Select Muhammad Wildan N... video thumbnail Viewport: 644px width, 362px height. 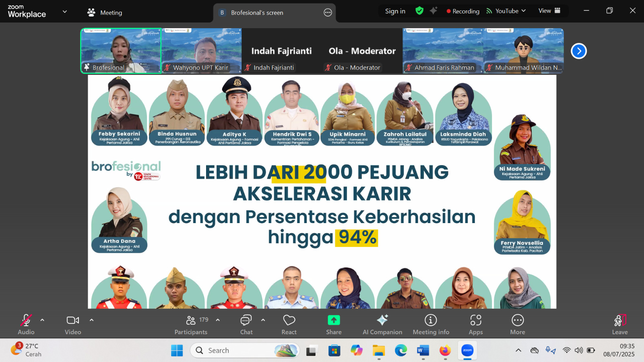tap(523, 51)
